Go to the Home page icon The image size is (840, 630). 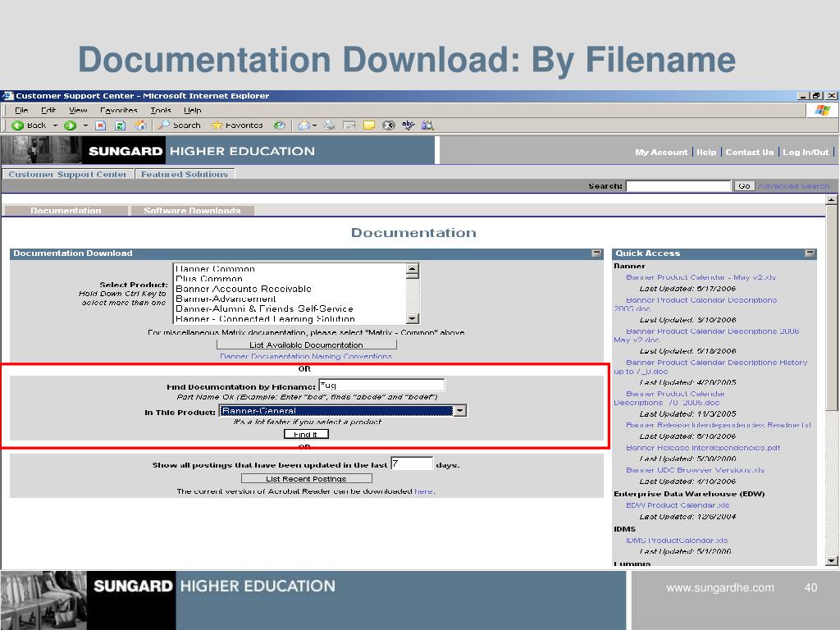140,126
